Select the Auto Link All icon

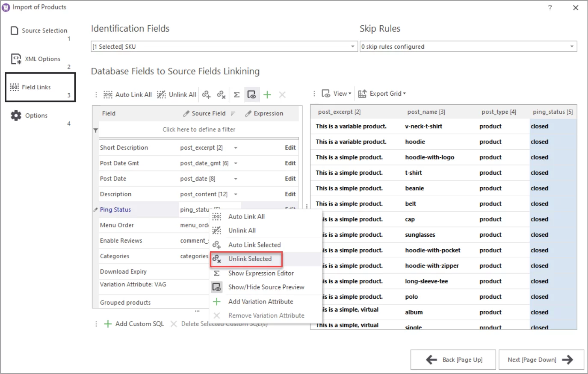[108, 94]
